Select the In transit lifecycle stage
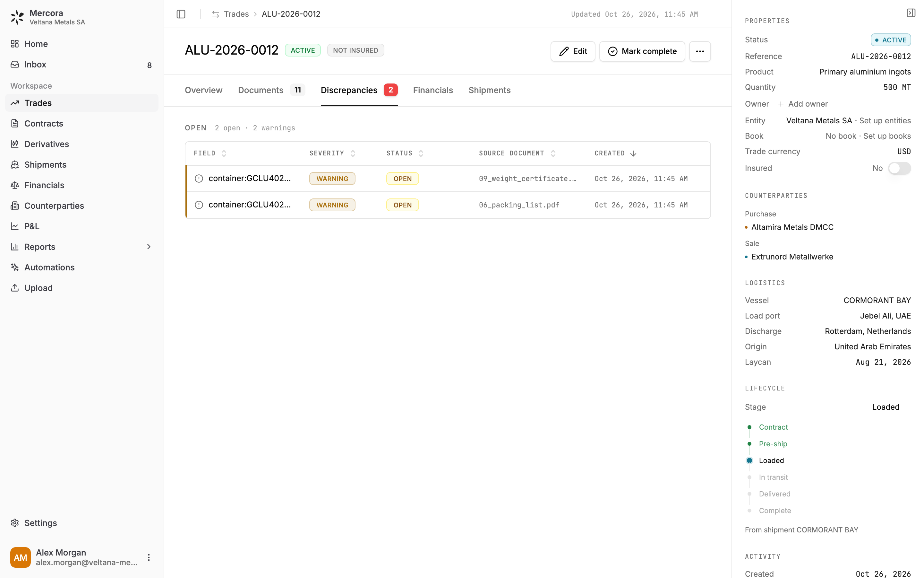Screen dimensions: 924x578 [773, 477]
